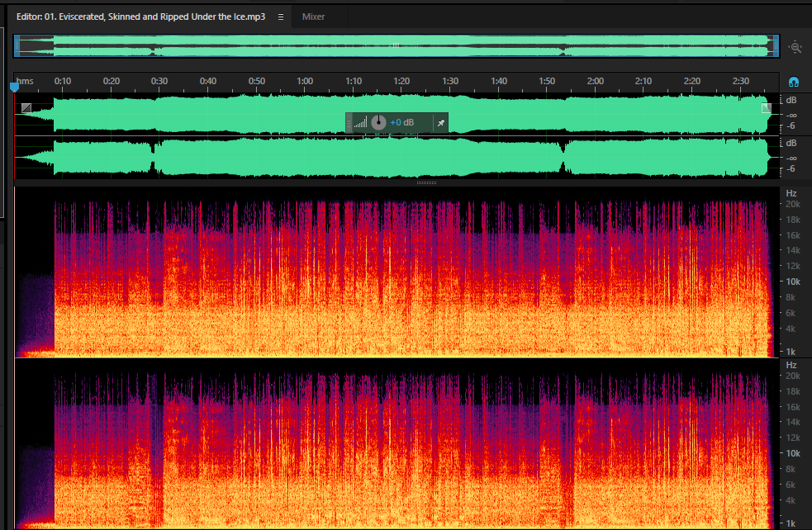Click 20k on the upper spectral frequency scale

[793, 205]
